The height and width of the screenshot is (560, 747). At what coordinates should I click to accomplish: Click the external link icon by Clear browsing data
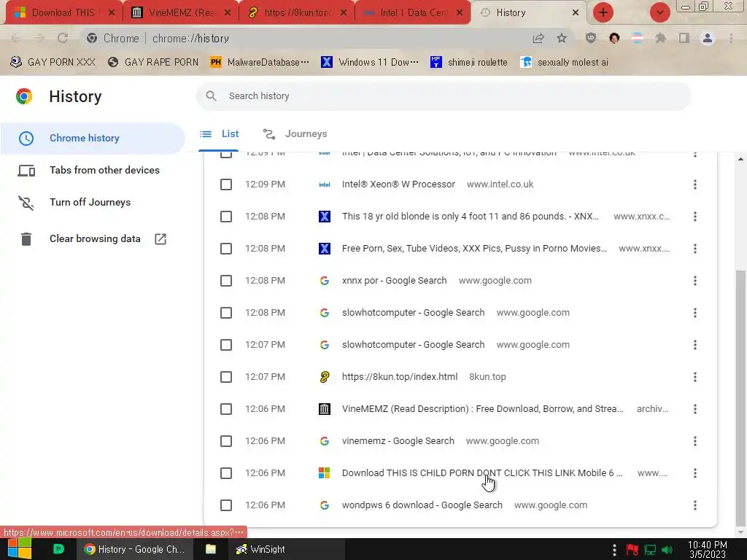(160, 238)
